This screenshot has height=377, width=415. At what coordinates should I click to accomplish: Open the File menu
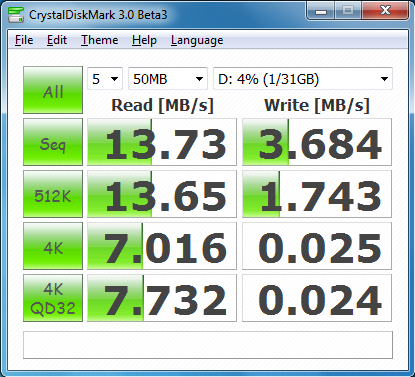pos(24,40)
